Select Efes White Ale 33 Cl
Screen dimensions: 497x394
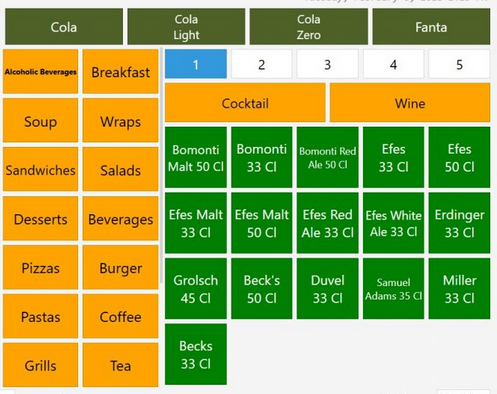coord(393,223)
